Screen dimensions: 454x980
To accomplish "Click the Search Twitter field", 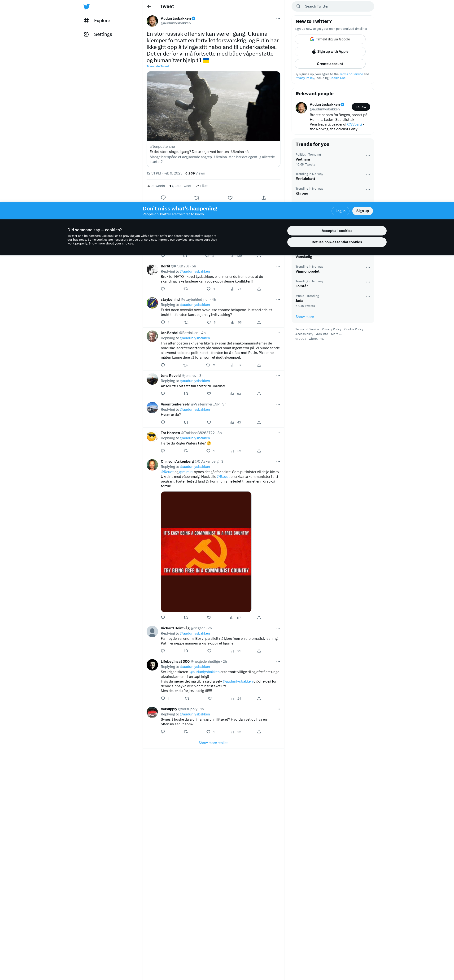I will pos(333,6).
